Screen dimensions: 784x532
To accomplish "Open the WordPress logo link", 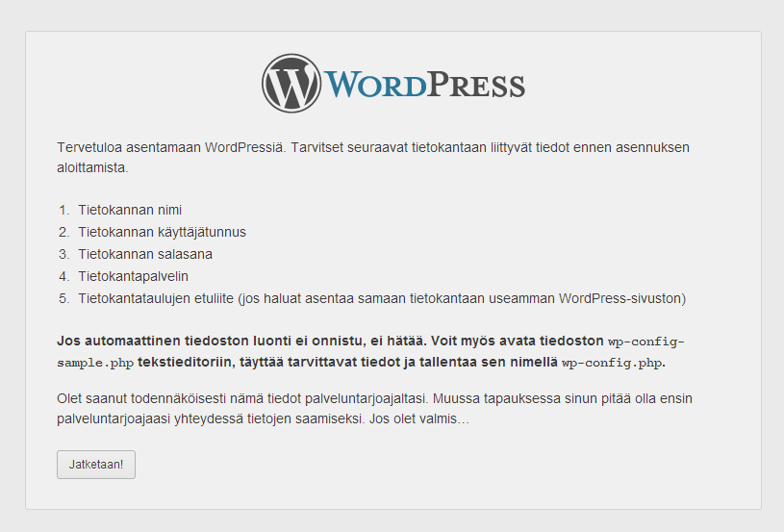I will [x=393, y=84].
